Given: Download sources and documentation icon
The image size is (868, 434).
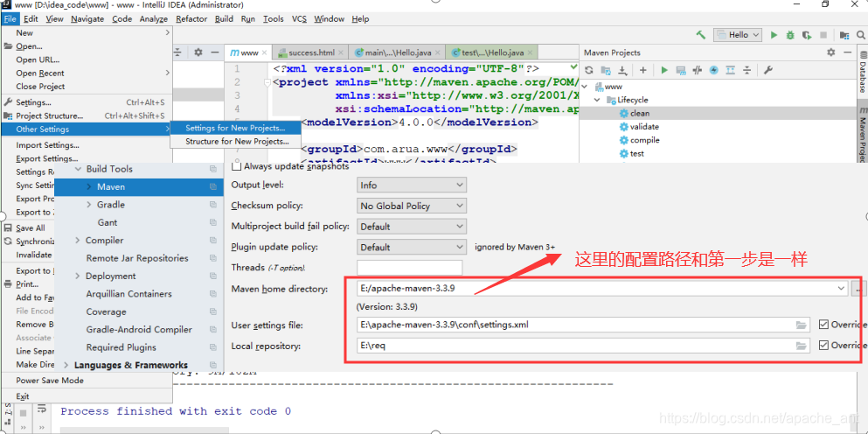Looking at the screenshot, I should click(622, 70).
